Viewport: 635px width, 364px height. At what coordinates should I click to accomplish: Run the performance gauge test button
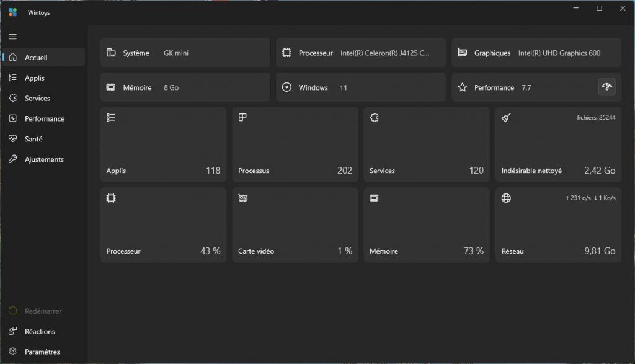[x=606, y=87]
